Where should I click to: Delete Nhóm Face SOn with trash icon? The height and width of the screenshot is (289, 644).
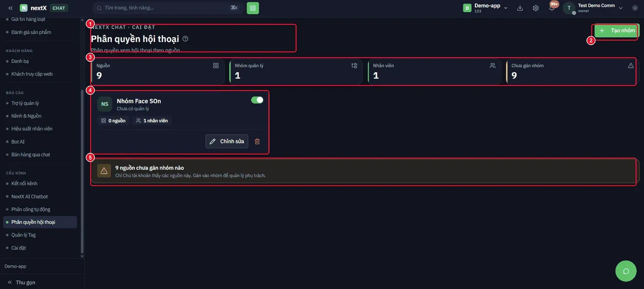[257, 141]
